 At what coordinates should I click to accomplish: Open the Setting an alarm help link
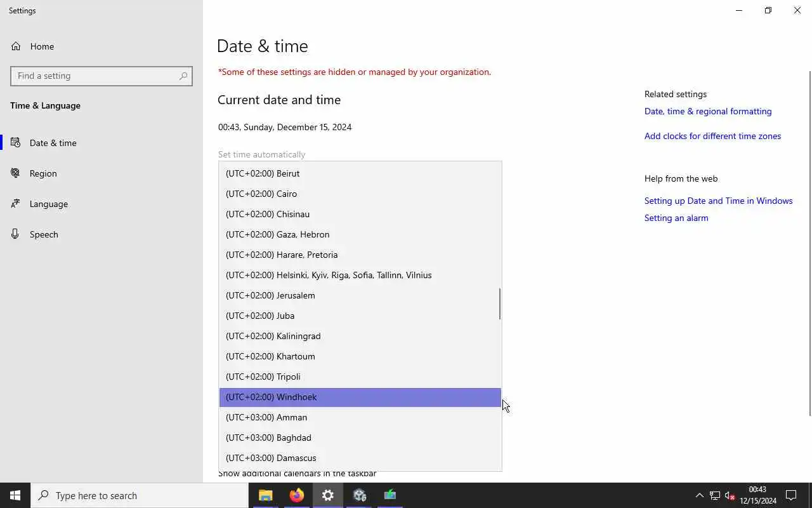pyautogui.click(x=676, y=218)
